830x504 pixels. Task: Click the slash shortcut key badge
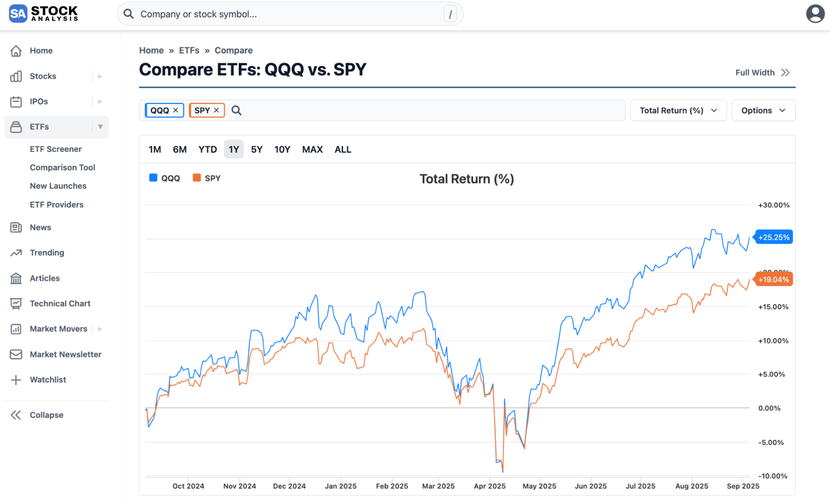[450, 14]
